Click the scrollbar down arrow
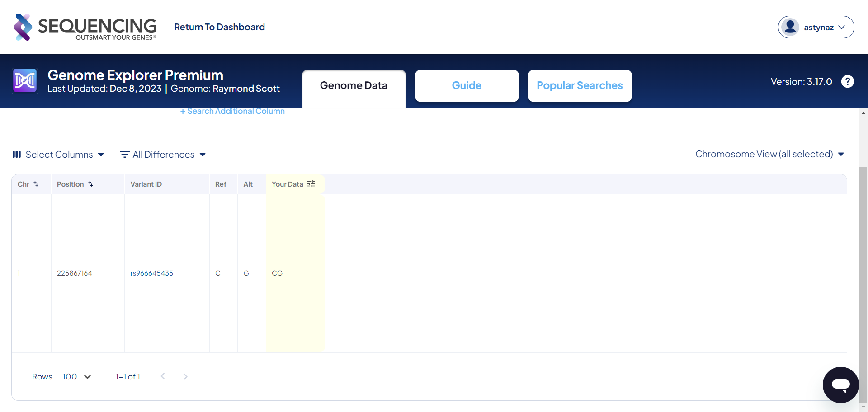Screen dimensions: 868x412 [x=863, y=407]
